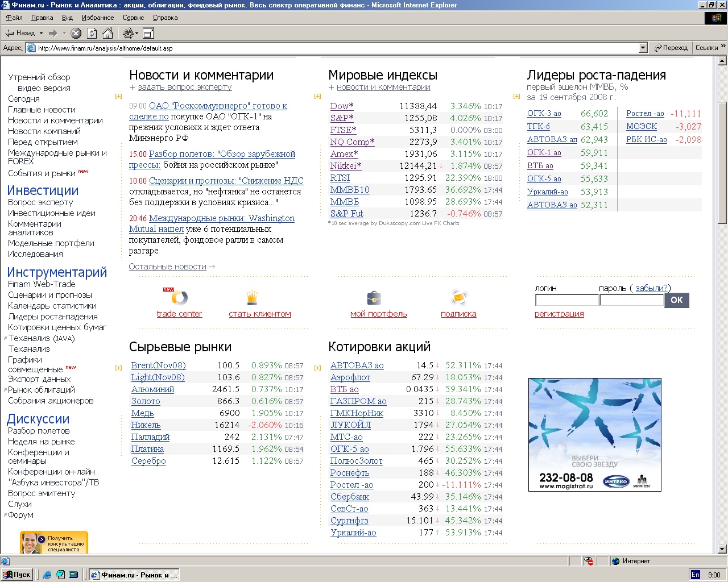This screenshot has width=728, height=582.
Task: Click the text size AA toolbar icon
Action: [128, 33]
